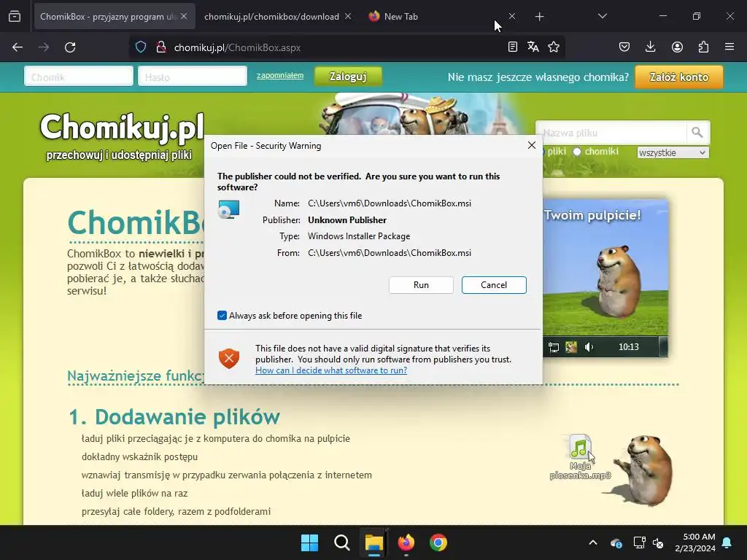Open clock and date 5:00 AM
The width and height of the screenshot is (747, 560).
pyautogui.click(x=695, y=542)
